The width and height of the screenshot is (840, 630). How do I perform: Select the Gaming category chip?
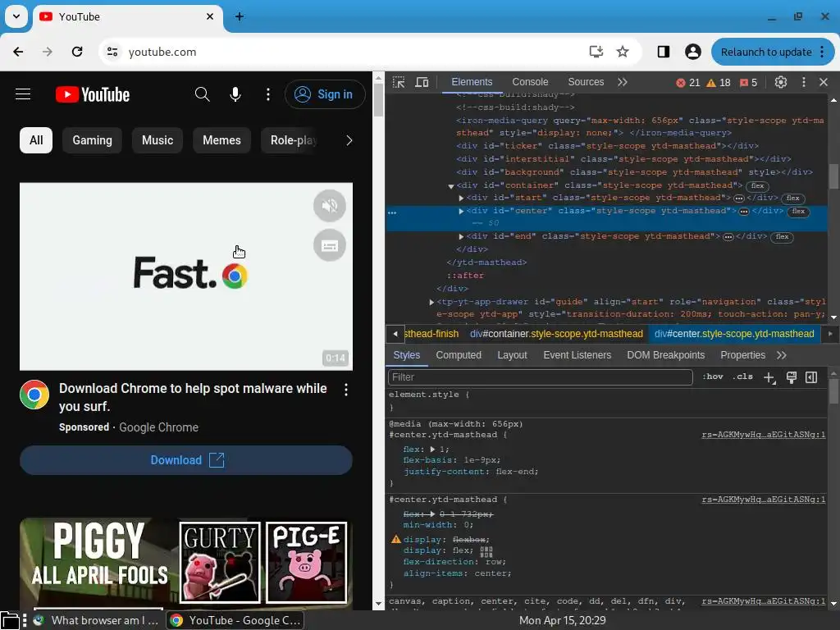point(92,140)
